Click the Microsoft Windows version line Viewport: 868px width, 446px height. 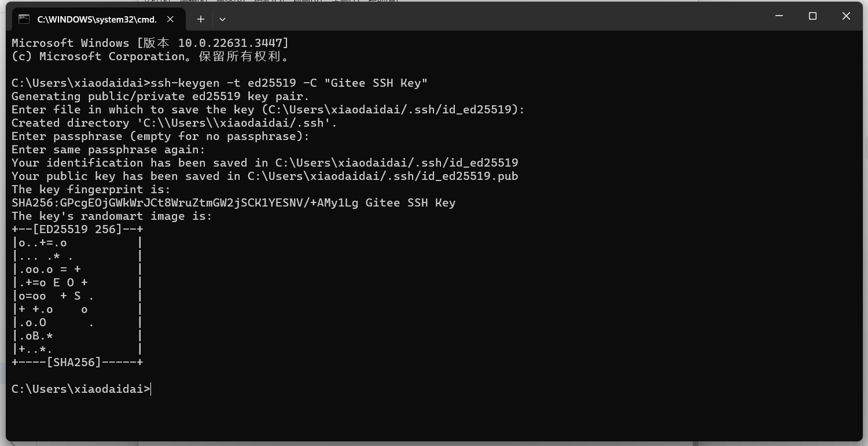149,42
